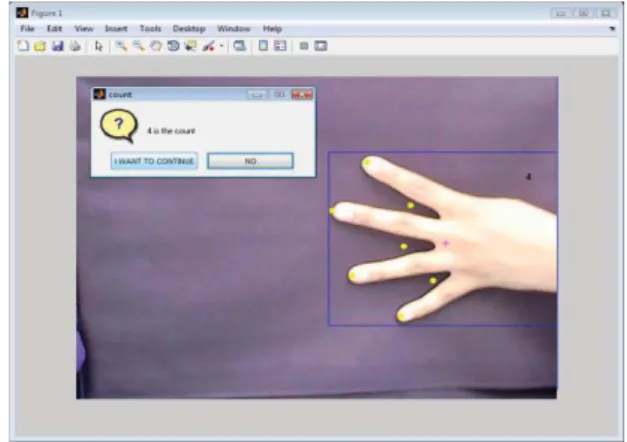
Task: Click the '4 is the count' message text
Action: (171, 131)
